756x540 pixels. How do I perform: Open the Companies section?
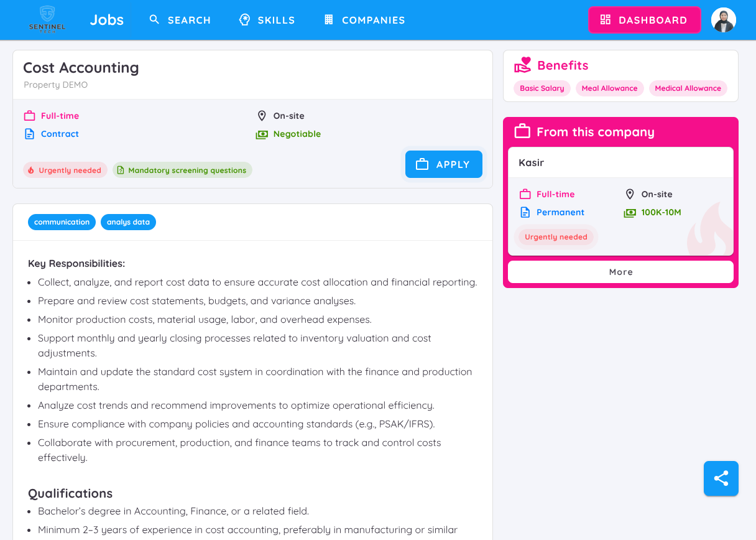click(x=364, y=20)
